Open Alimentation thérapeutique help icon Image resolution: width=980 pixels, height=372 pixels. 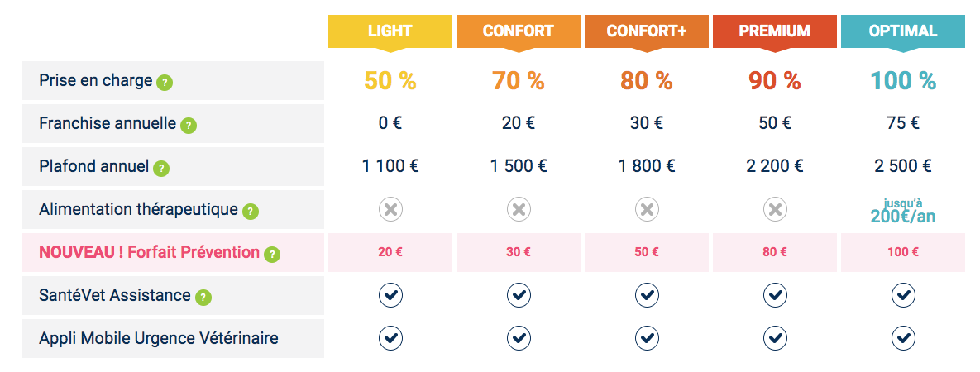click(x=250, y=212)
